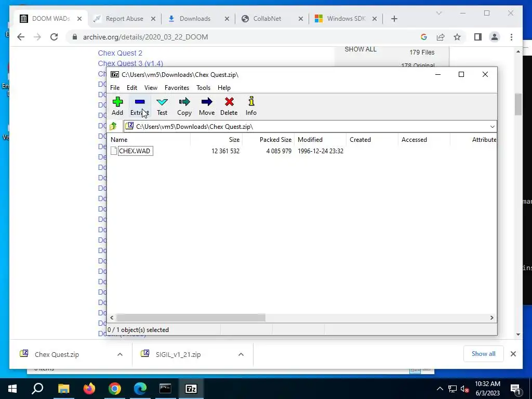Screen dimensions: 532x399
Task: Open Chex Quest 3 (v1.4) link
Action: coord(130,63)
